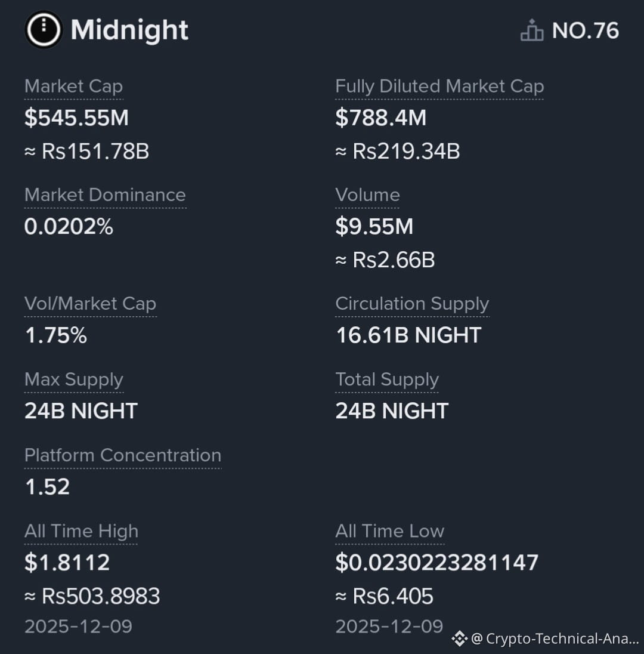
Task: Open Platform Concentration info tooltip
Action: tap(123, 455)
